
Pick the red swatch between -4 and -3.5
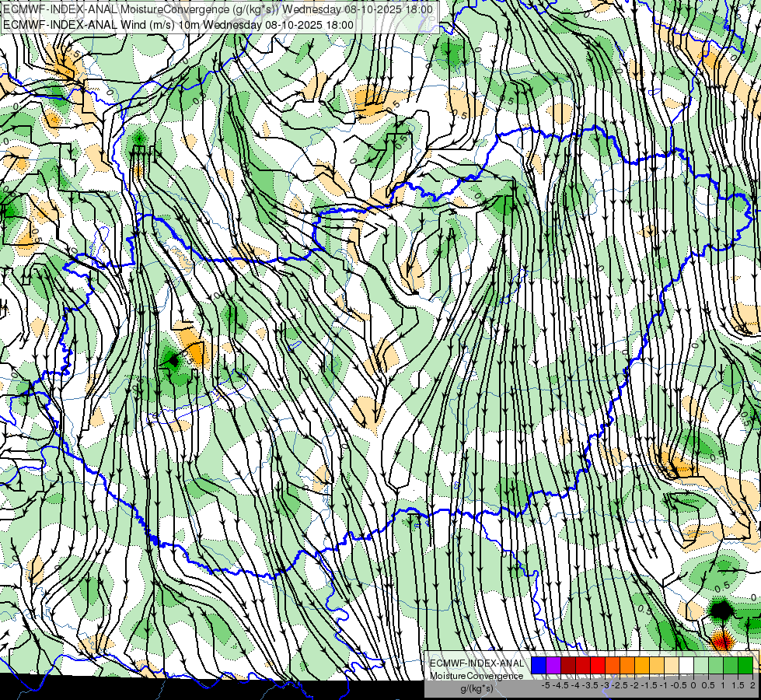point(583,665)
